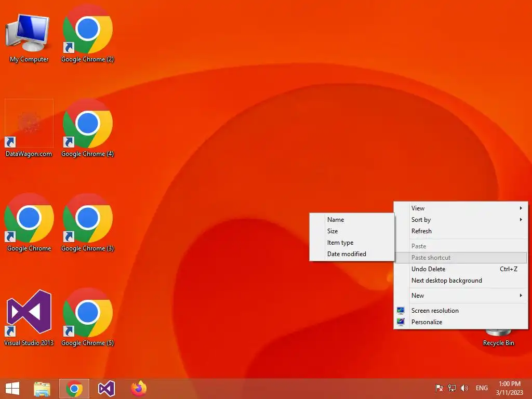Sort desktop icons by Date modified

352,254
